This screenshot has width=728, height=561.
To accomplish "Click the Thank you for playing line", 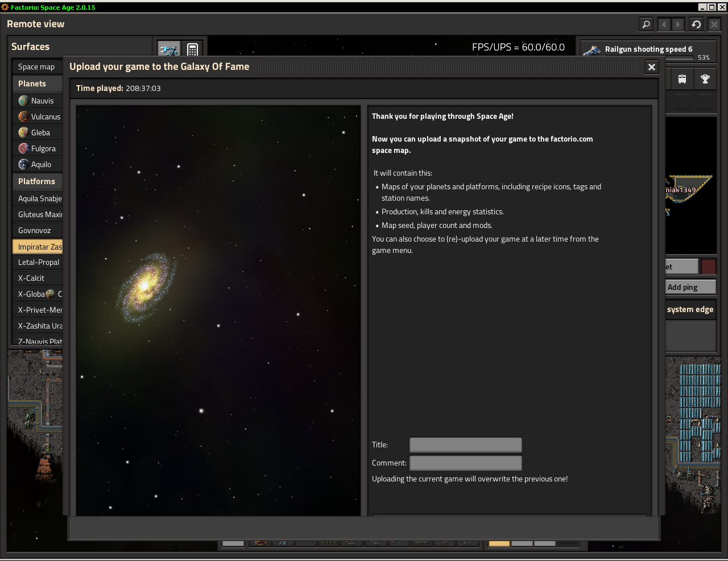I will click(442, 116).
